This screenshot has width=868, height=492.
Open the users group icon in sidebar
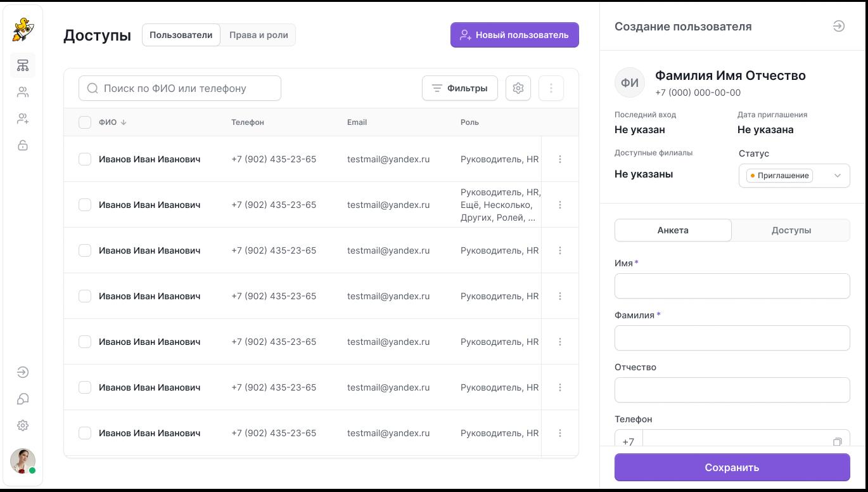(23, 93)
